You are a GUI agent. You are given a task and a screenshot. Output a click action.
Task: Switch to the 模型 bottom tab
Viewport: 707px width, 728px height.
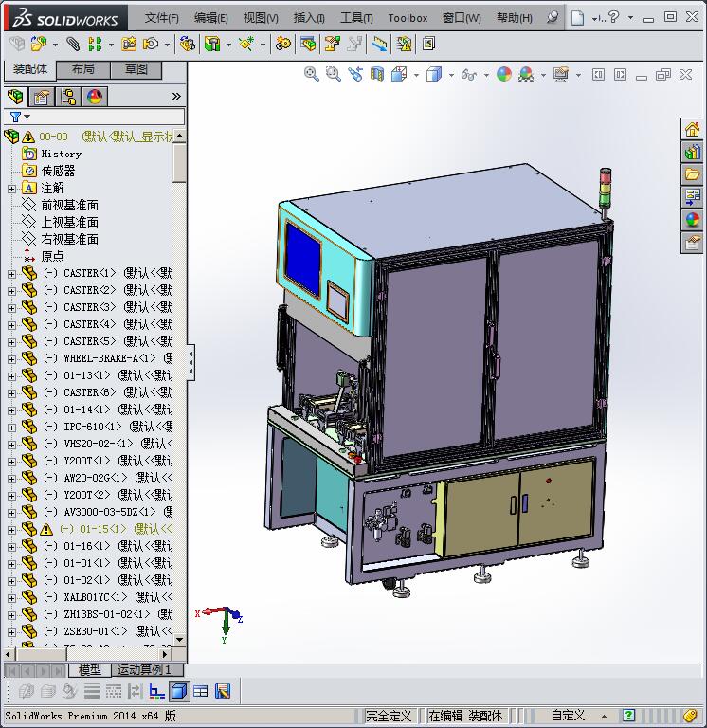(x=90, y=670)
